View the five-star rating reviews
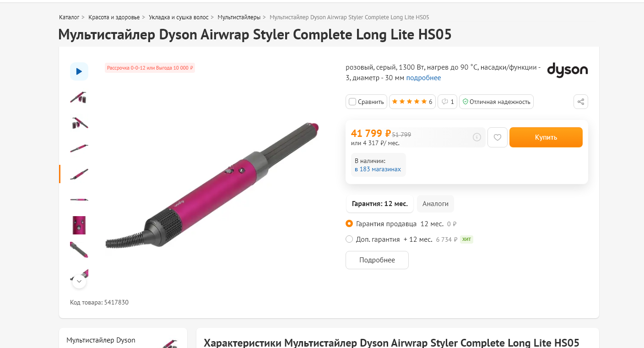The image size is (644, 348). pos(412,102)
